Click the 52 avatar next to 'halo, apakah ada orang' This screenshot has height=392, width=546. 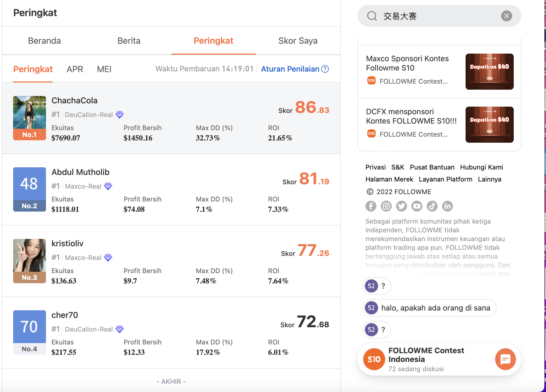coord(371,308)
